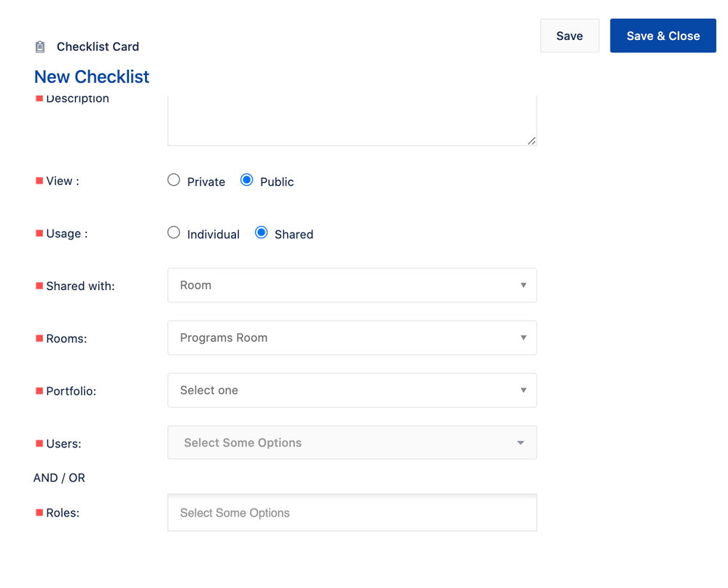The width and height of the screenshot is (728, 588).
Task: Click inside the Description text area
Action: pyautogui.click(x=351, y=120)
